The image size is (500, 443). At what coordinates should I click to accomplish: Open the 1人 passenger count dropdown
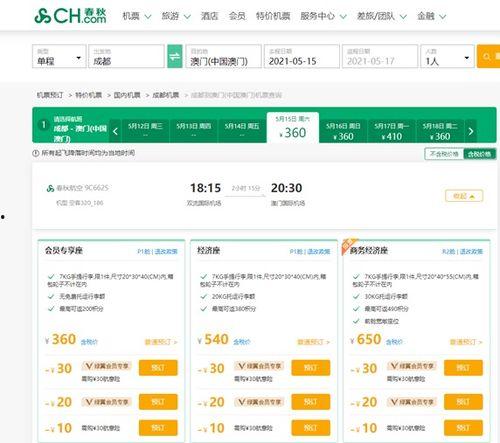tap(447, 56)
